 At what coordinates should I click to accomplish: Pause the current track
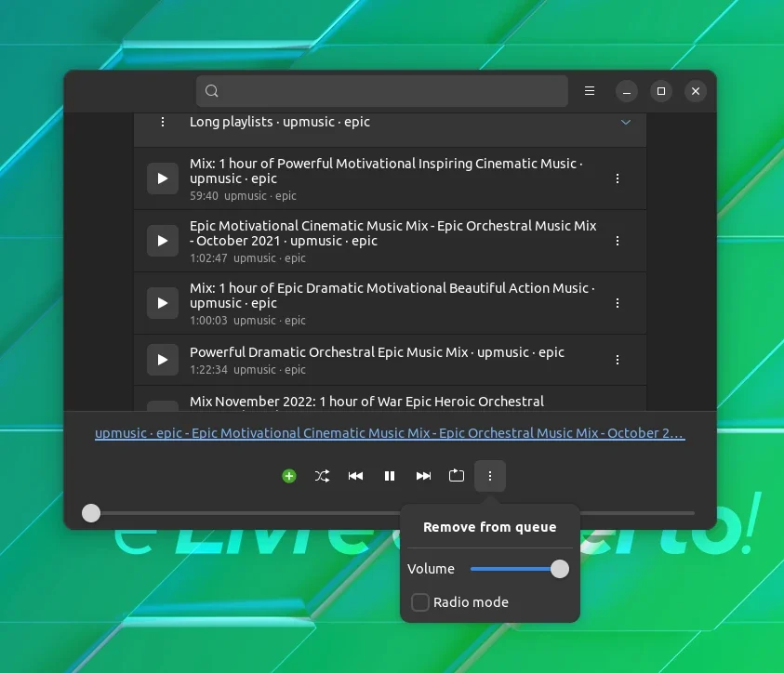(390, 476)
